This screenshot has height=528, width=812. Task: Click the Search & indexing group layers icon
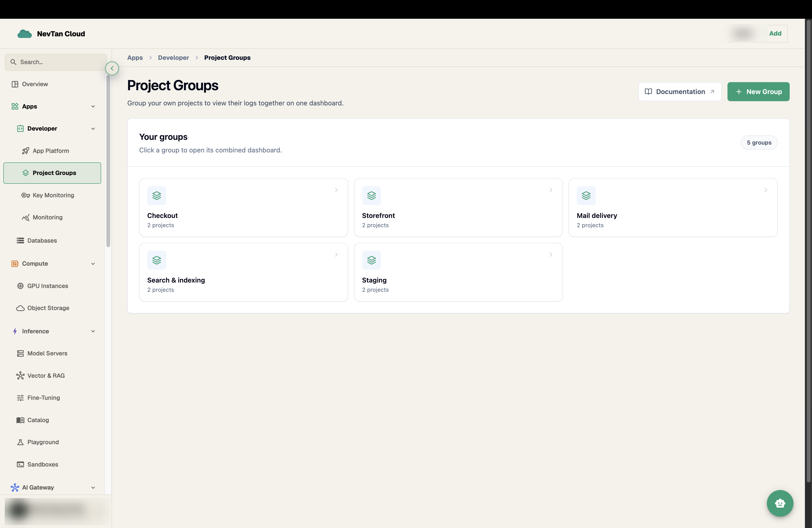pyautogui.click(x=157, y=260)
